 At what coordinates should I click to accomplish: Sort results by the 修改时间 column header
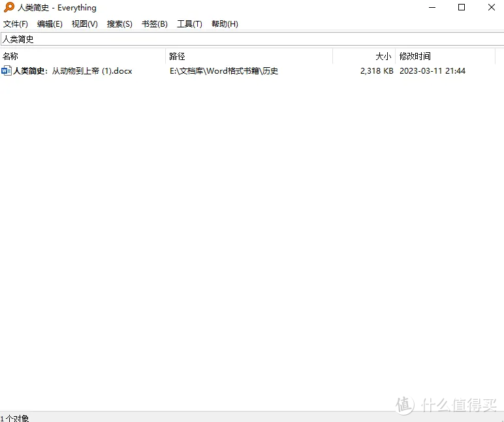(x=445, y=56)
